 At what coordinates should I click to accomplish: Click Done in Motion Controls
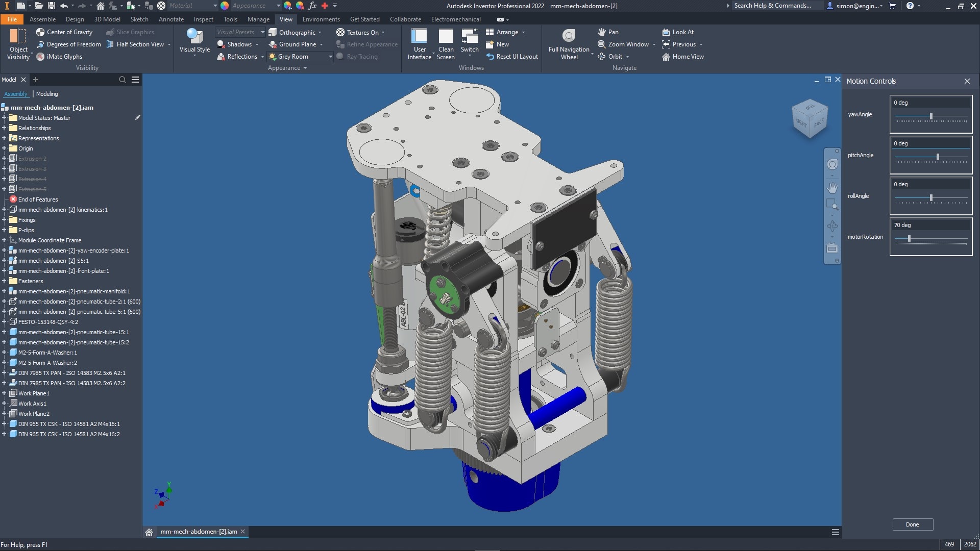[x=913, y=524]
